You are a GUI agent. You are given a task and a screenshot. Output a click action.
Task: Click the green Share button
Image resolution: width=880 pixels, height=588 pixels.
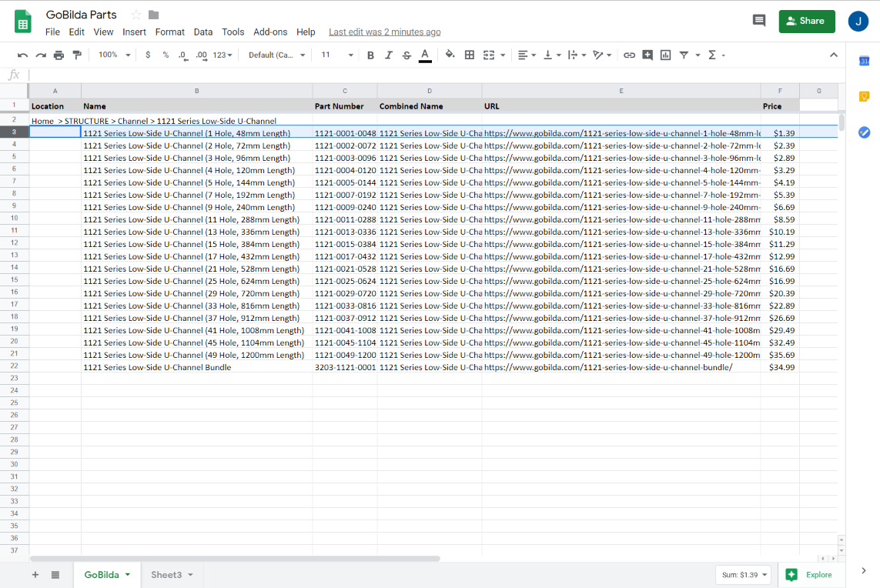(x=807, y=22)
